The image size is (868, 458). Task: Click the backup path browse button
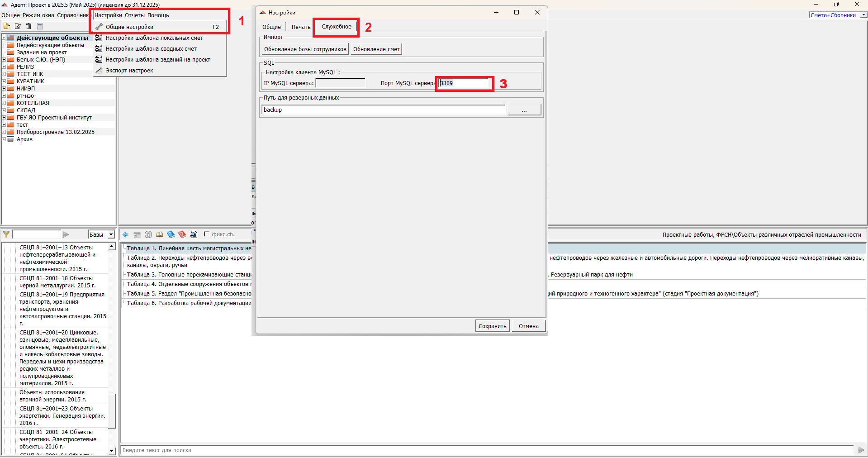point(524,110)
